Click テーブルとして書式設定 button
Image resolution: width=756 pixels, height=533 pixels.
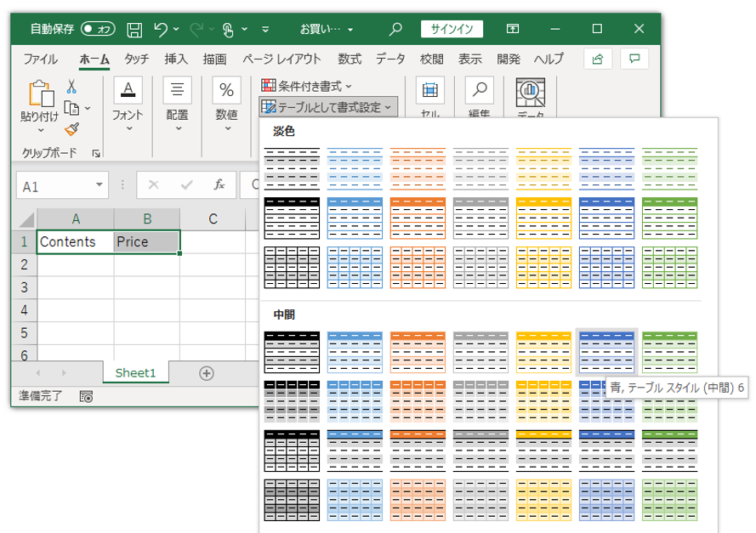point(328,107)
